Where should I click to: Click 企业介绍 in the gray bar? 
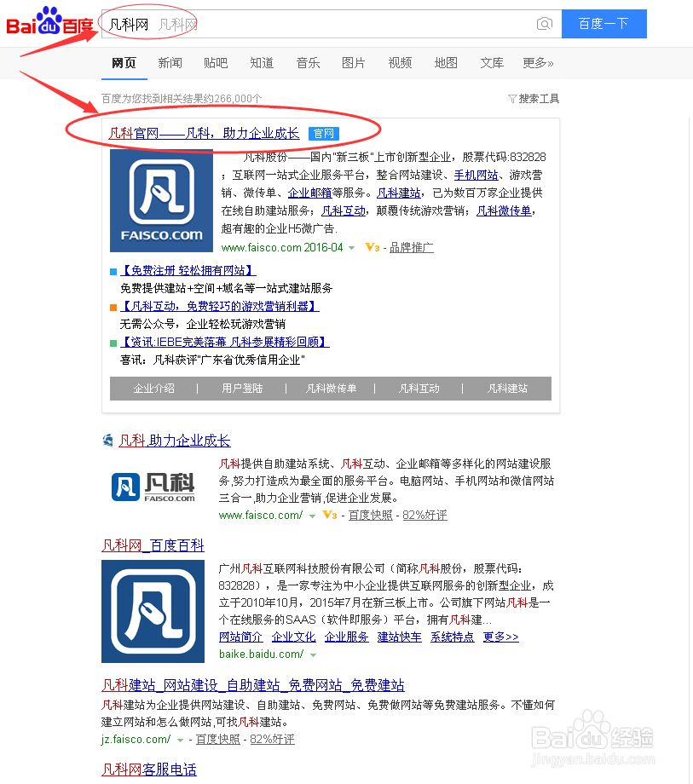point(154,389)
